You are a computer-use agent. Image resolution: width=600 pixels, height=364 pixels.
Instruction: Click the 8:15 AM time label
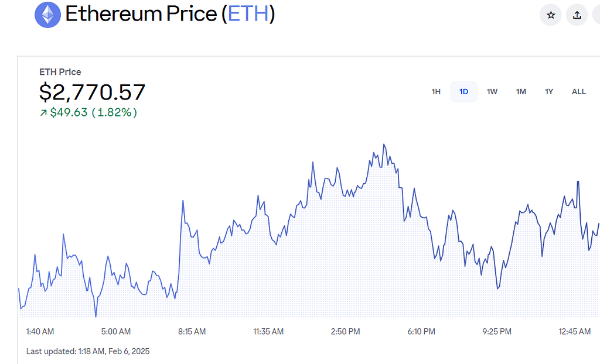[x=192, y=332]
